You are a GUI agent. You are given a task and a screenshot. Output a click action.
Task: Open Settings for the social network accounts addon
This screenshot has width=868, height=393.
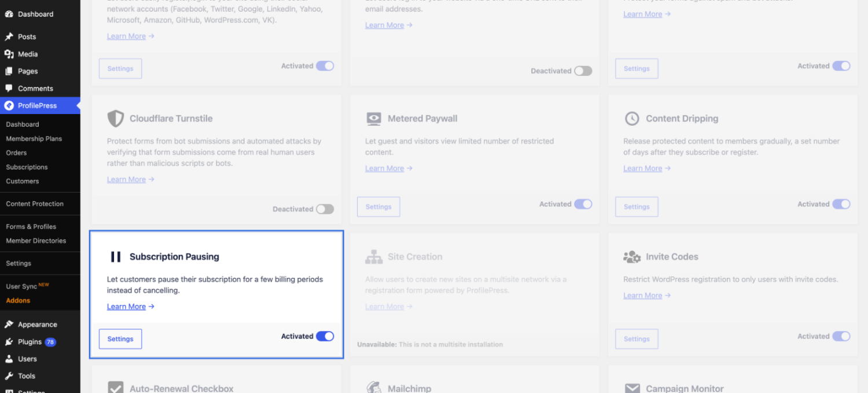pyautogui.click(x=120, y=68)
